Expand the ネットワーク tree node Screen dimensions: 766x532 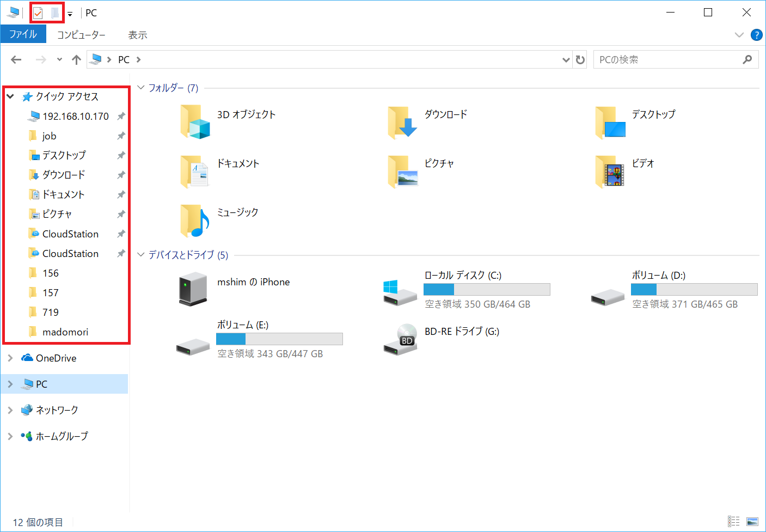coord(10,410)
